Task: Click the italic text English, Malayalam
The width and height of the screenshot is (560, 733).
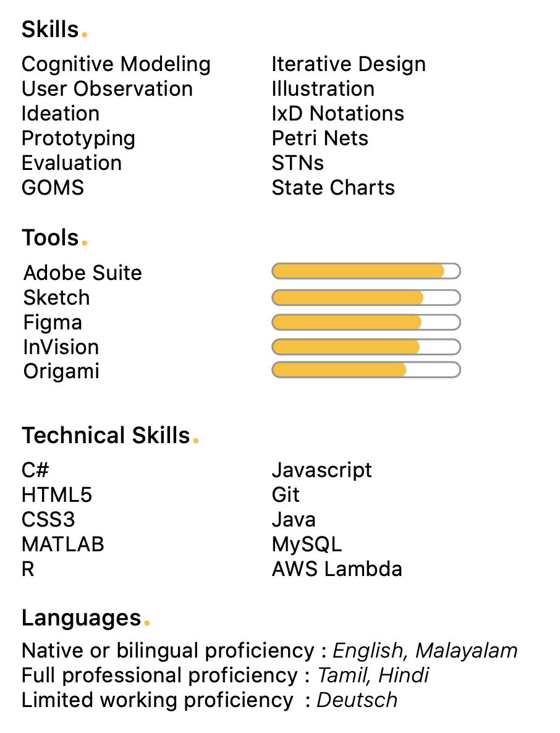Action: 425,651
